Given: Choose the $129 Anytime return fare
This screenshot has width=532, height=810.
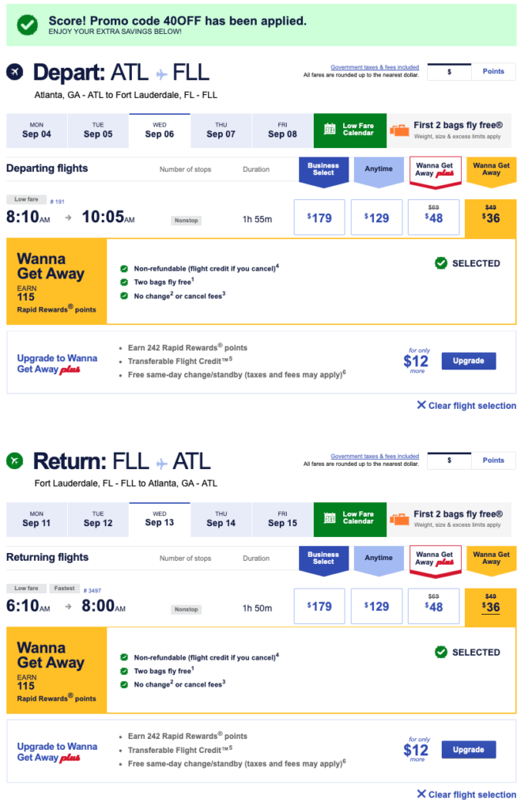Looking at the screenshot, I should 376,606.
